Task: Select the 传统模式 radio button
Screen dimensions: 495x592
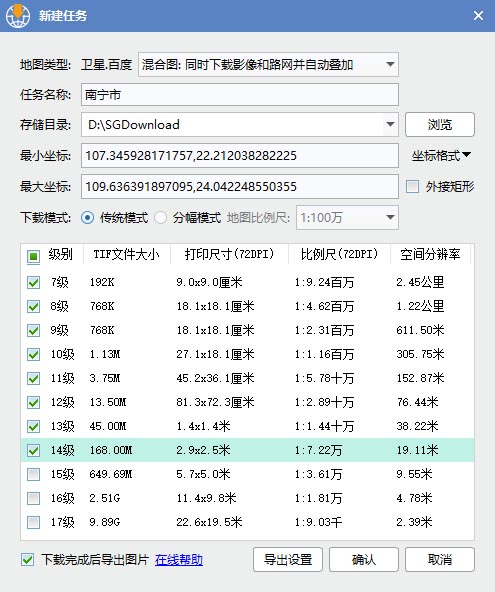Action: [x=88, y=217]
